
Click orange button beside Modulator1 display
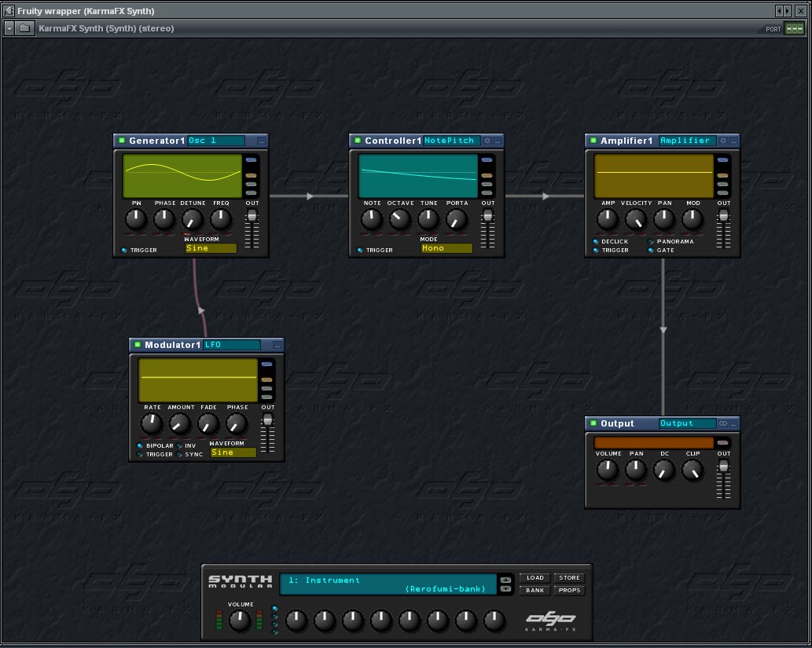pos(266,380)
